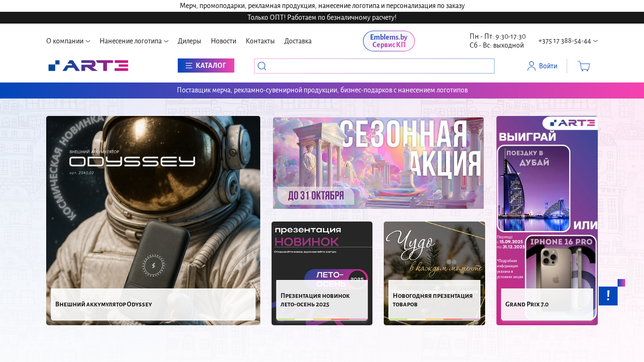Open Презентация новинок лето-осень 2025 card

[322, 273]
